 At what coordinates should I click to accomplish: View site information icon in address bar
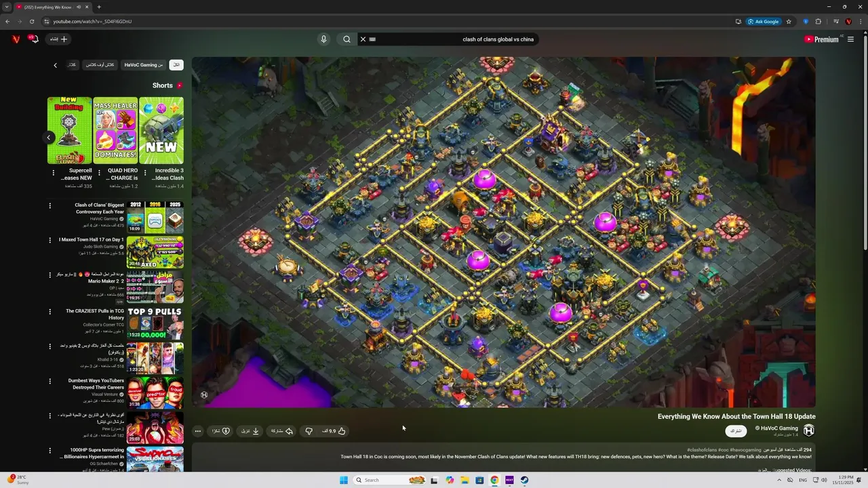pyautogui.click(x=47, y=22)
